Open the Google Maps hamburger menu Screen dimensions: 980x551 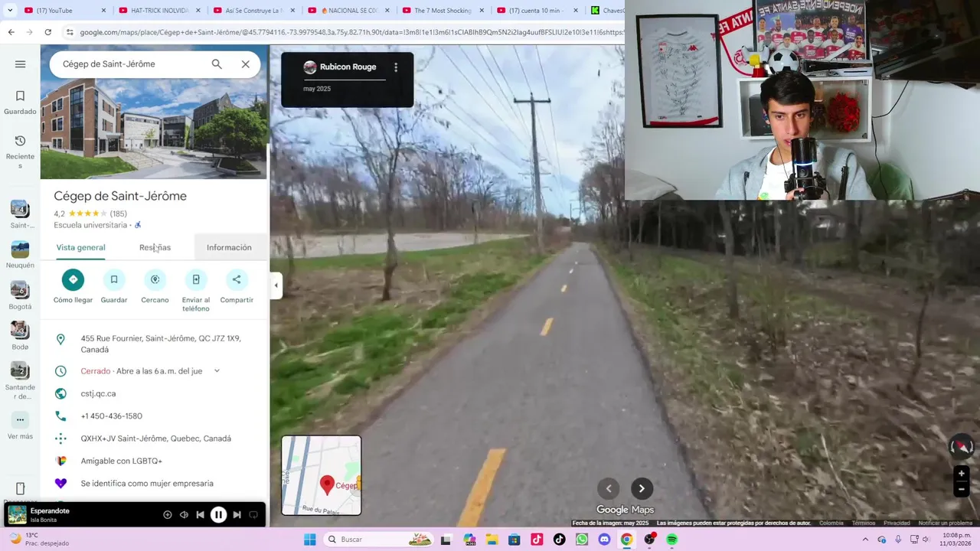click(20, 64)
